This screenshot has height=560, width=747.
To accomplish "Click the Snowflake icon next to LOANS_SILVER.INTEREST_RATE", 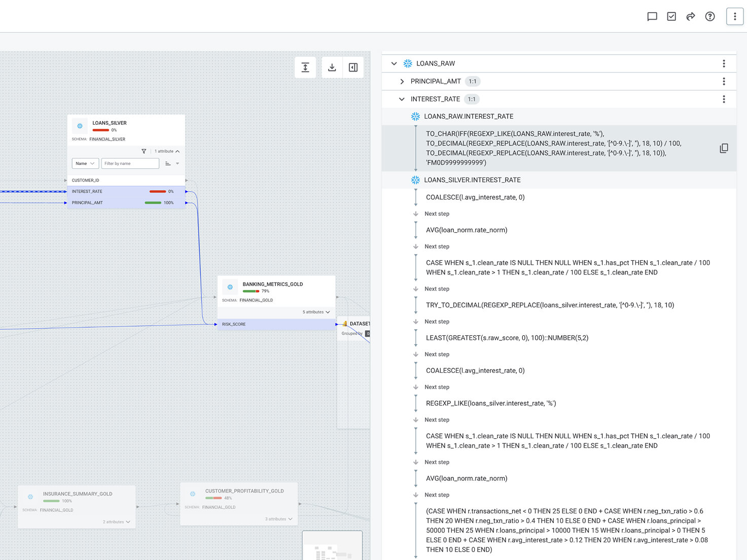I will [415, 180].
